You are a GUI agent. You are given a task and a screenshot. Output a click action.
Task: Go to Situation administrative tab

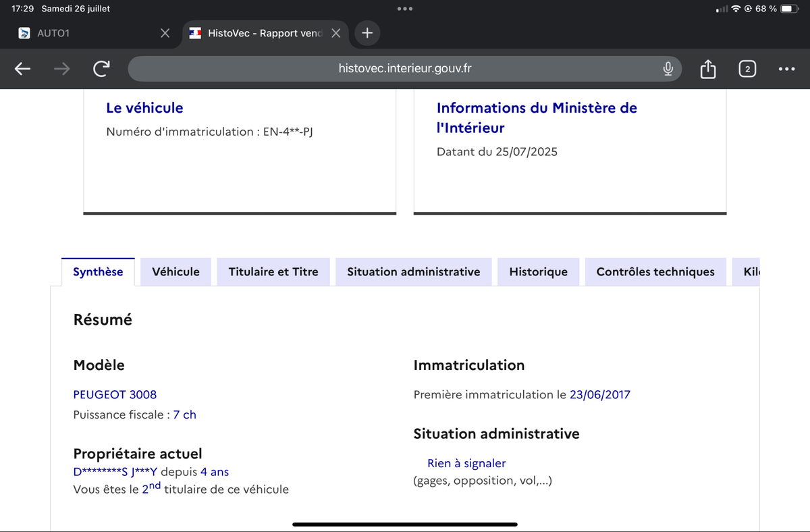413,272
